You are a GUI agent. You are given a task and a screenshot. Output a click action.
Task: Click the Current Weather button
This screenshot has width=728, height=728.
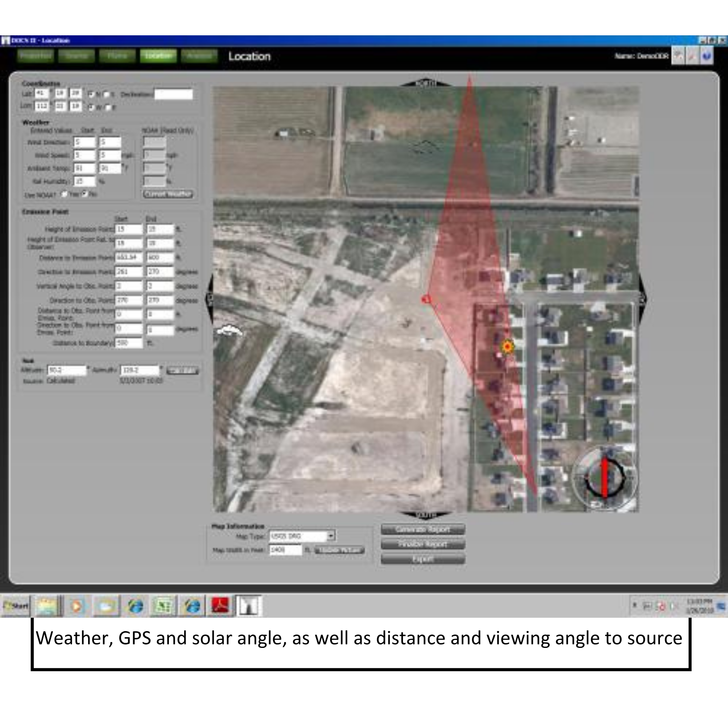[168, 194]
